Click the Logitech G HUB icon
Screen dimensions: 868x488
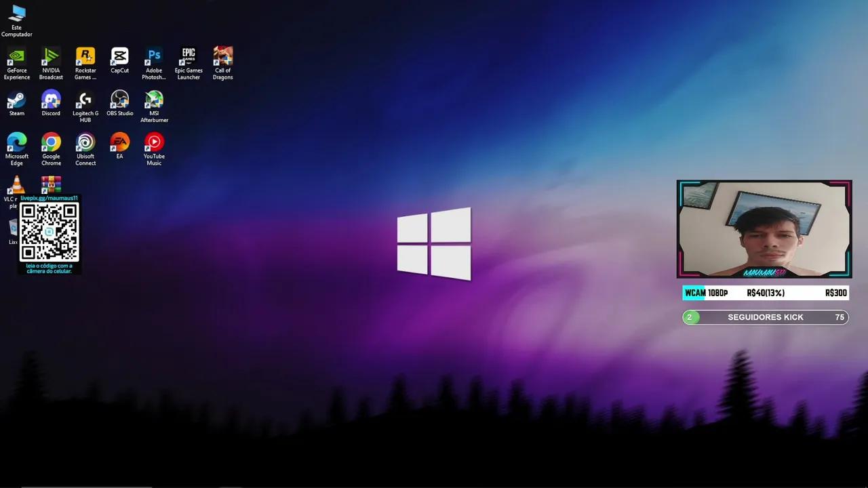(85, 107)
